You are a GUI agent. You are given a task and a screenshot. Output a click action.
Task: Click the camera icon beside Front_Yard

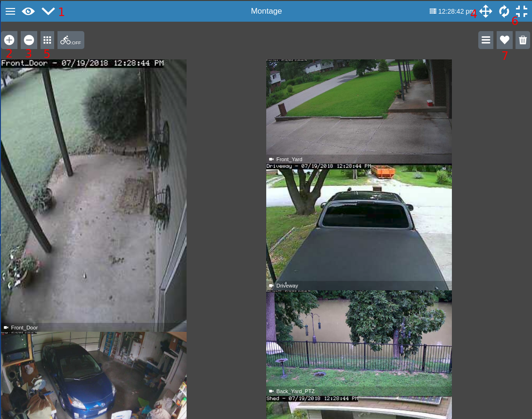tap(271, 159)
